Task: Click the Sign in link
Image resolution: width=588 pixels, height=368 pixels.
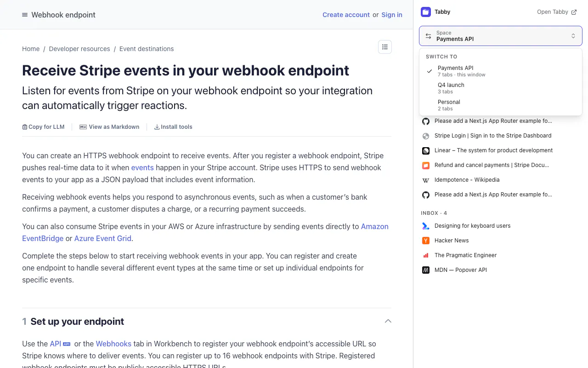Action: click(392, 15)
